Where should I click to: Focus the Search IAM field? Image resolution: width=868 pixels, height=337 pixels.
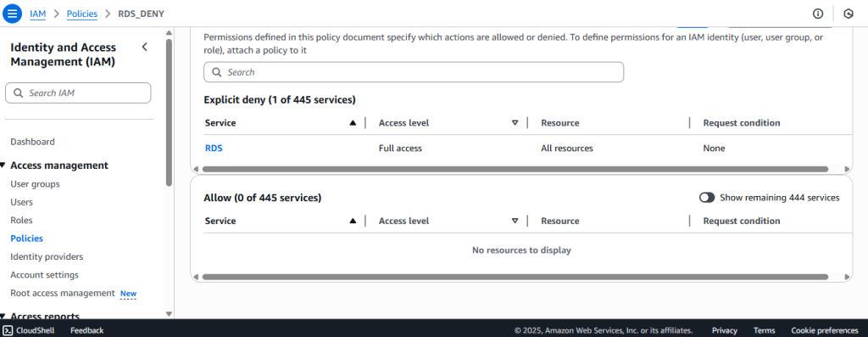coord(78,93)
